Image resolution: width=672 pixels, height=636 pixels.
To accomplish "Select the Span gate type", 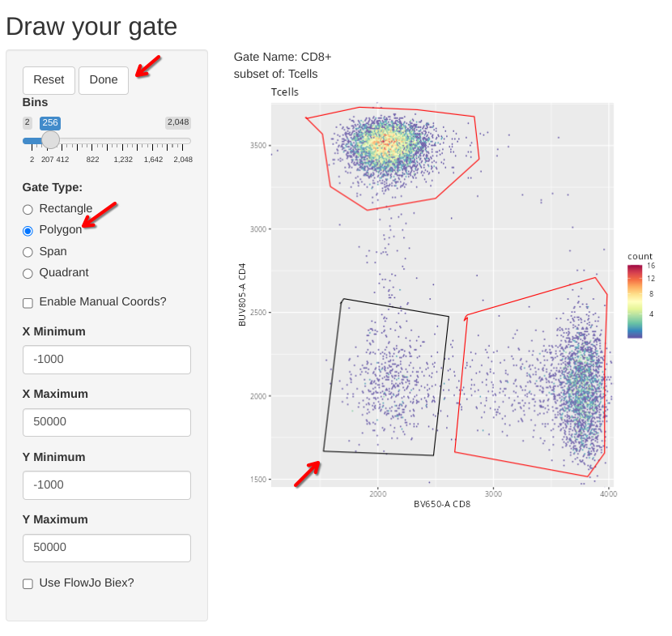I will tap(28, 252).
